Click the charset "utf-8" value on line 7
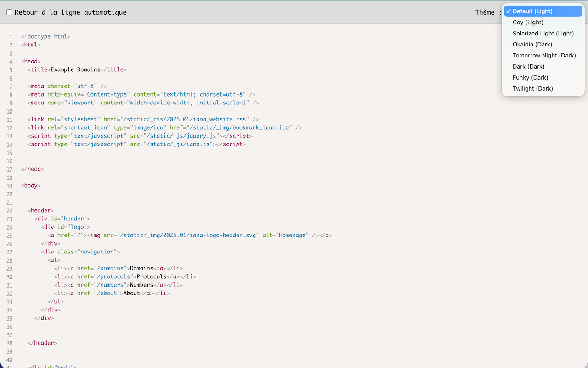 pos(85,86)
